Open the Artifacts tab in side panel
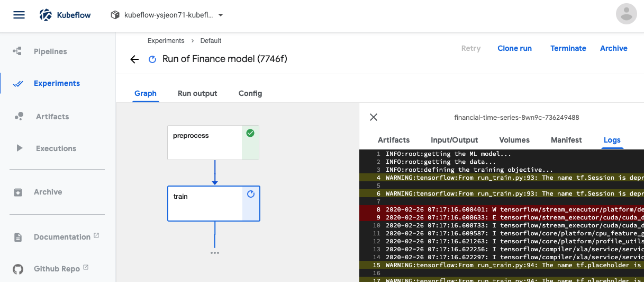 pyautogui.click(x=394, y=140)
